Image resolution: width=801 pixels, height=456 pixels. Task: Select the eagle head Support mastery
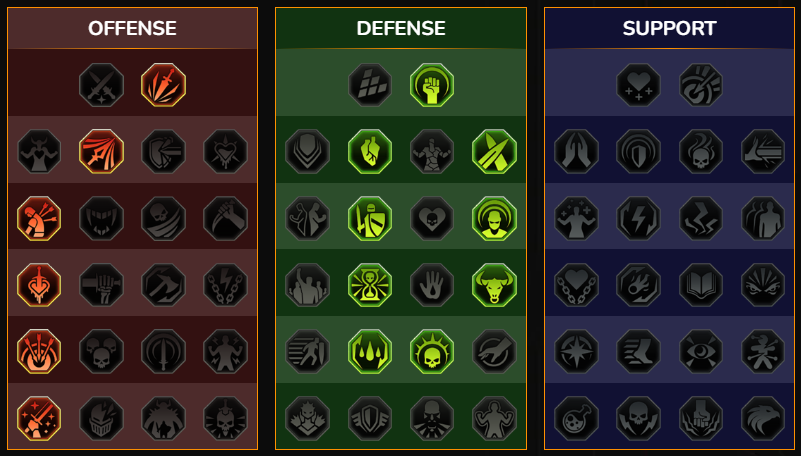(763, 419)
